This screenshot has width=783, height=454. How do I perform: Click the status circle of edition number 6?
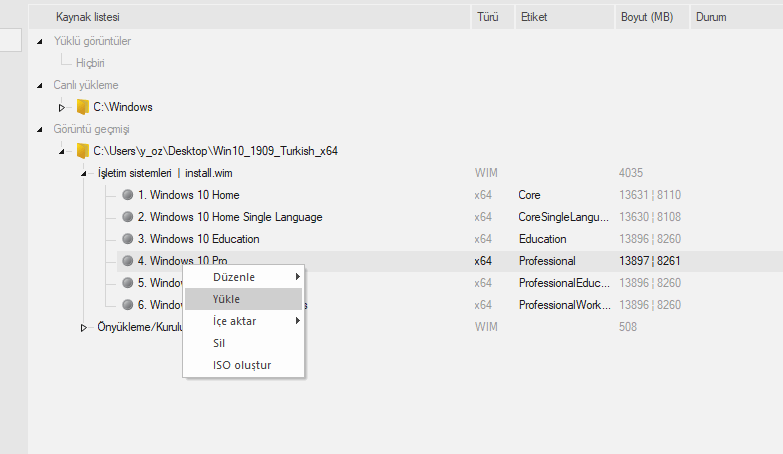[x=127, y=305]
